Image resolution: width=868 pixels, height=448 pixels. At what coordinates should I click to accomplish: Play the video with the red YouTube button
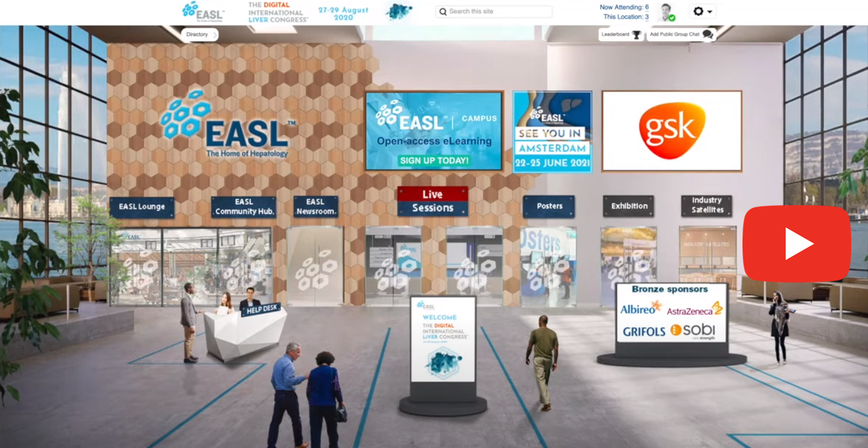(x=797, y=244)
